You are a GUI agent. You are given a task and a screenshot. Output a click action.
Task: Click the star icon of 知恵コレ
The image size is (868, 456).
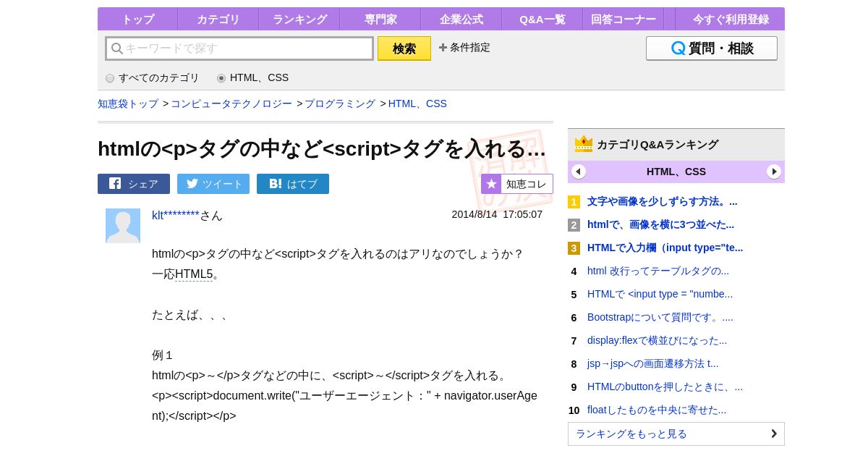coord(491,184)
